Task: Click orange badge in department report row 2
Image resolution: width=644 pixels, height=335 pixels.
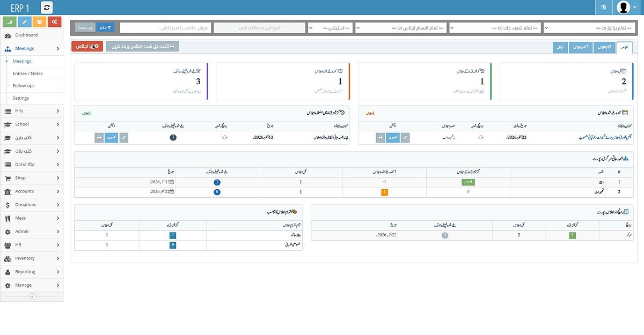Action: click(384, 192)
